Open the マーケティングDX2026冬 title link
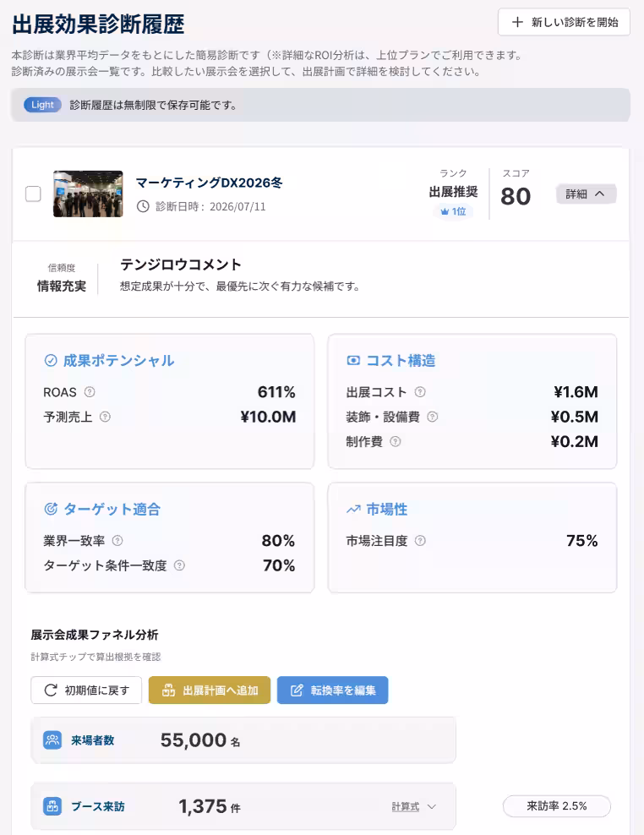Image resolution: width=644 pixels, height=835 pixels. point(209,183)
